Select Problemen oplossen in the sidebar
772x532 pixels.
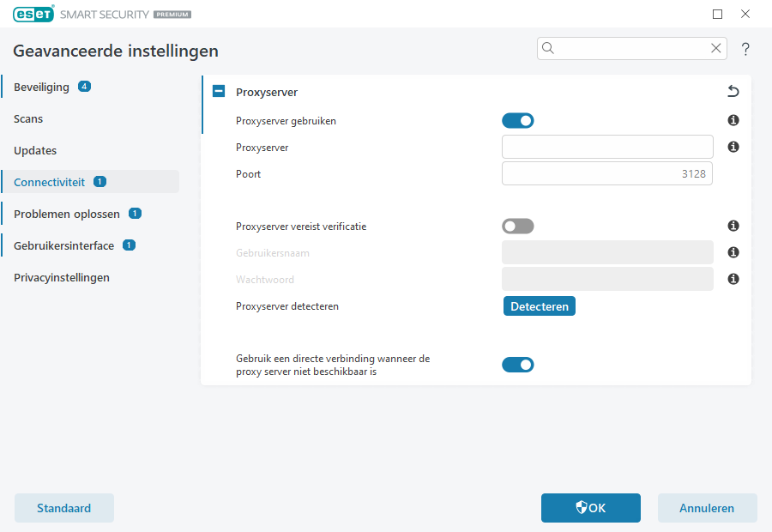tap(65, 214)
